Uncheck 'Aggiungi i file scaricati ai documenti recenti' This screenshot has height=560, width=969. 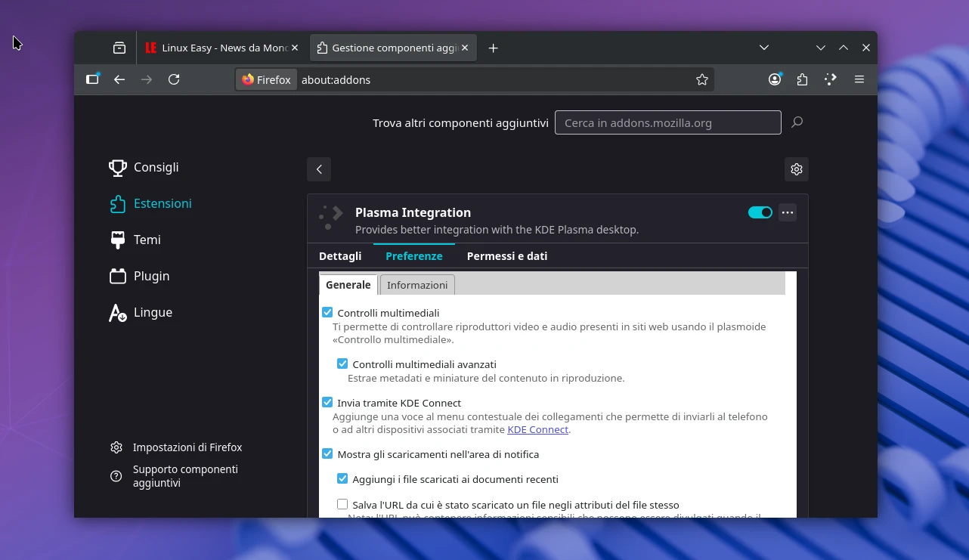(x=342, y=478)
